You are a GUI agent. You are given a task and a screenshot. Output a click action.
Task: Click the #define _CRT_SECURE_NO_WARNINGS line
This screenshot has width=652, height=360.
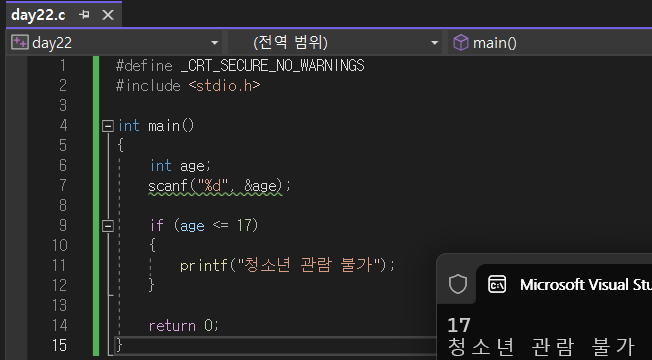[x=240, y=66]
